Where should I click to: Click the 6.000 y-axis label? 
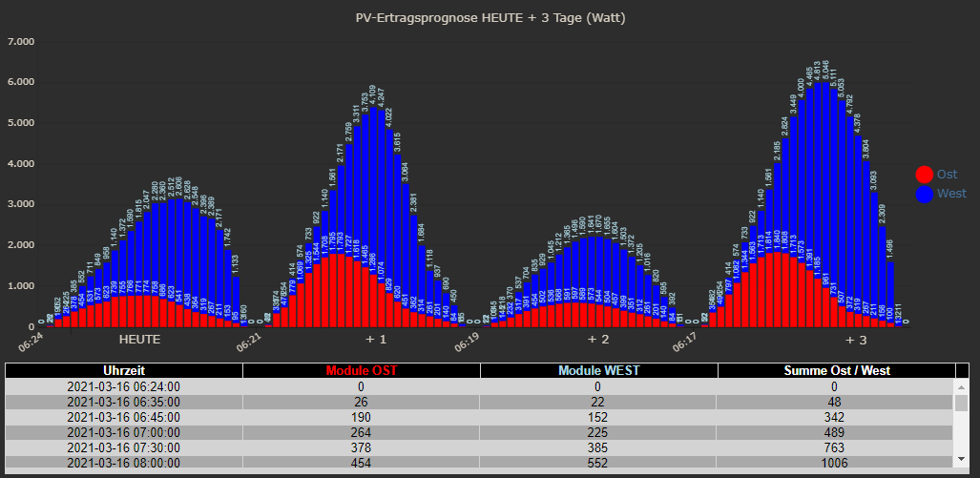pos(21,82)
